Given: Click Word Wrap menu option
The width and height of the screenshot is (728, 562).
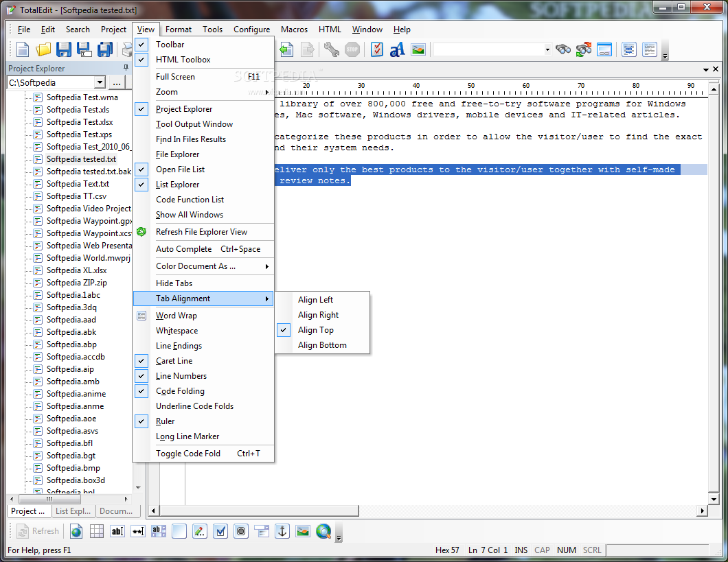Looking at the screenshot, I should coord(203,316).
